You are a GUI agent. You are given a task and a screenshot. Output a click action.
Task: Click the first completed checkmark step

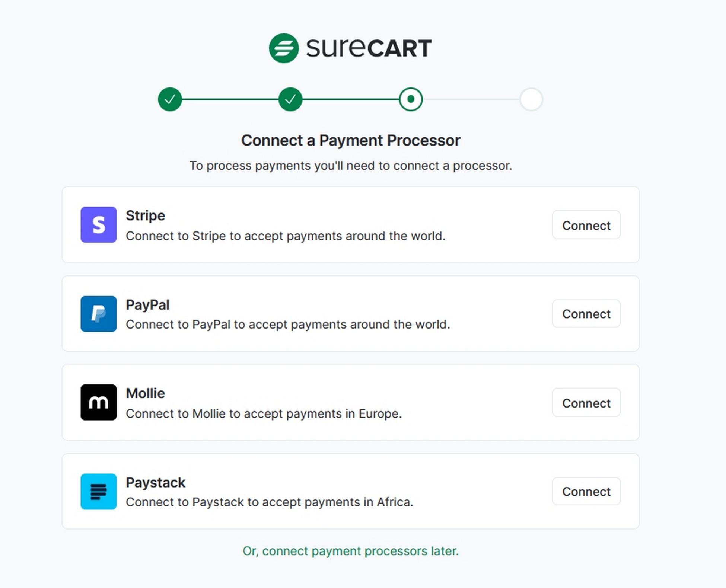170,99
